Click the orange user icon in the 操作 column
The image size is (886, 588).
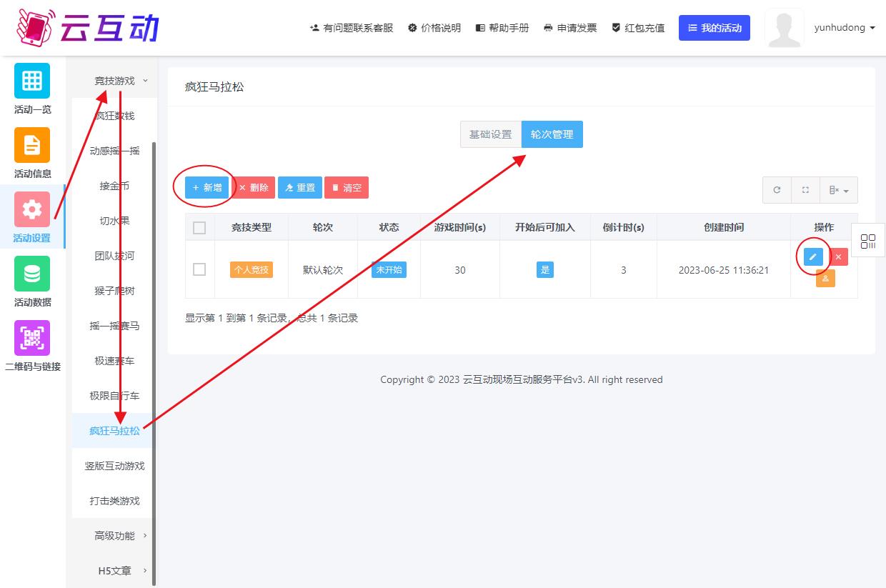825,279
